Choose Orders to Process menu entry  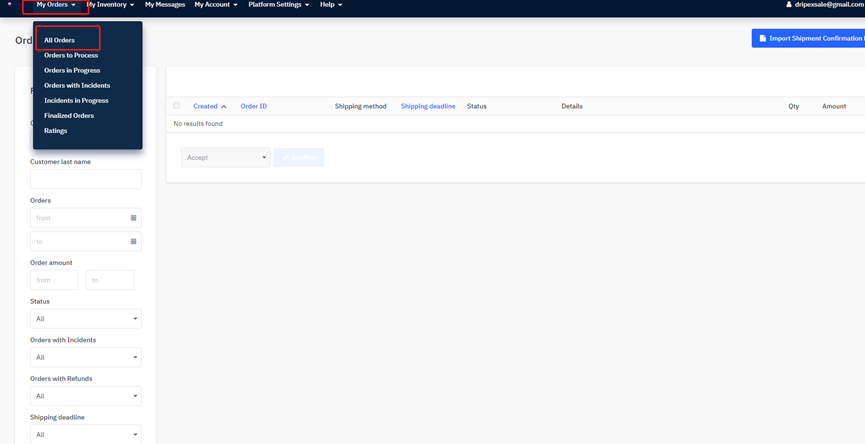[x=71, y=55]
